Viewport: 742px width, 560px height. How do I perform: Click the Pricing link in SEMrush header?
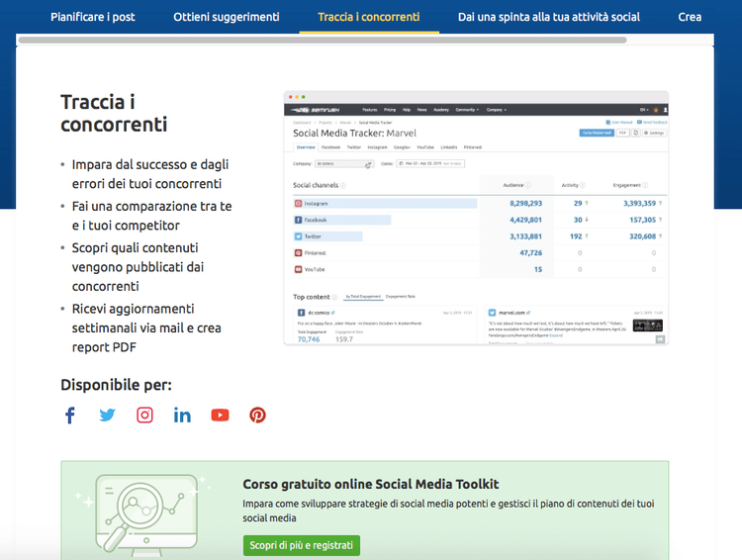pos(390,110)
